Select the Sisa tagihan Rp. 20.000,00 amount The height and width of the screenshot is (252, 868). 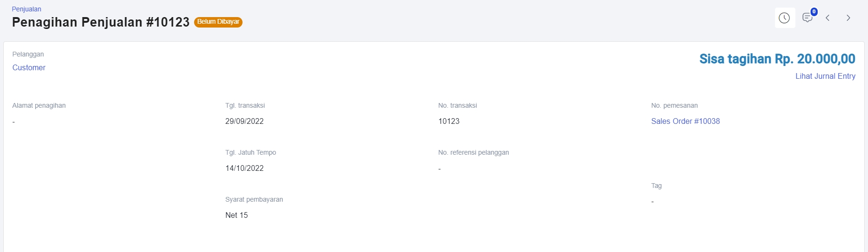777,59
